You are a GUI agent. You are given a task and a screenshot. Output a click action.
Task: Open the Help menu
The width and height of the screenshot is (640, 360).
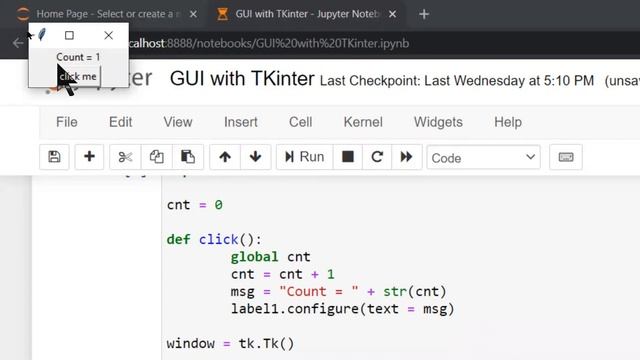508,122
